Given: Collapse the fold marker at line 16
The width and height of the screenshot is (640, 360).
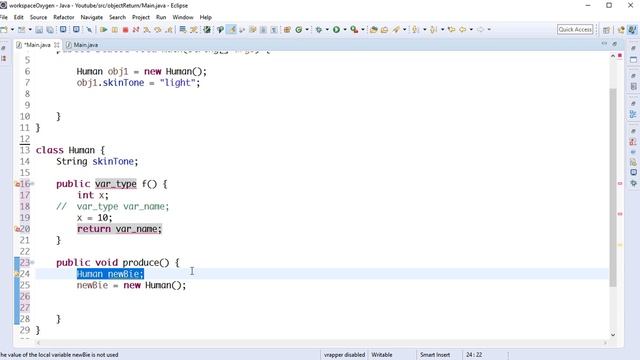Looking at the screenshot, I should click(33, 184).
